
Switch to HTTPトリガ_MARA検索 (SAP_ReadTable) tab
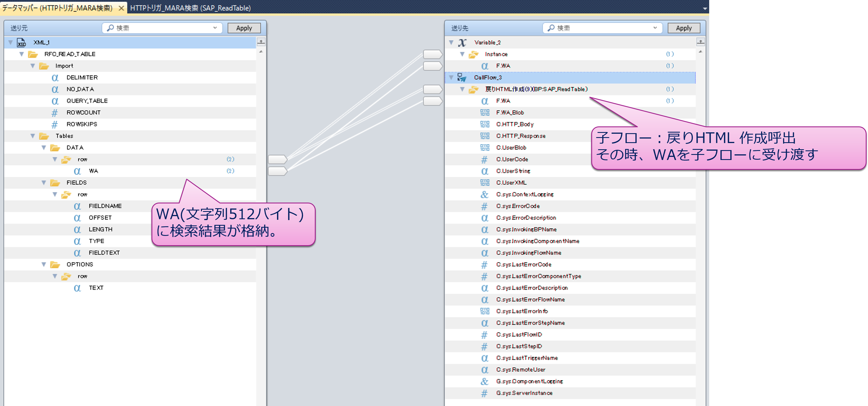[x=190, y=8]
